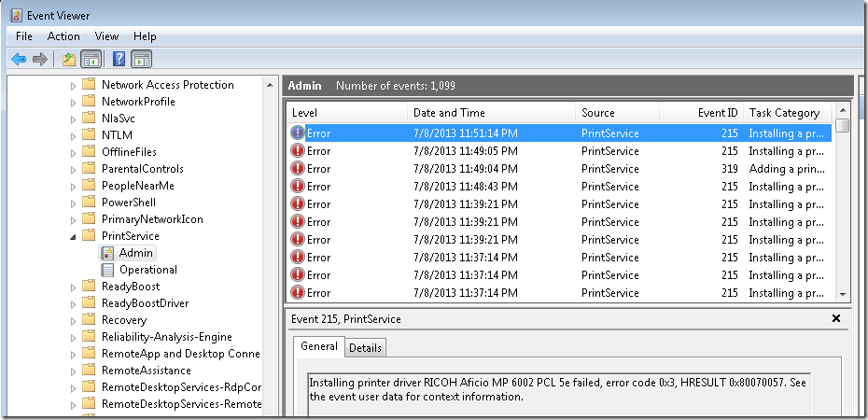Toggle the Show/Hide Action Pane button
Image resolution: width=868 pixels, height=420 pixels.
pos(141,60)
